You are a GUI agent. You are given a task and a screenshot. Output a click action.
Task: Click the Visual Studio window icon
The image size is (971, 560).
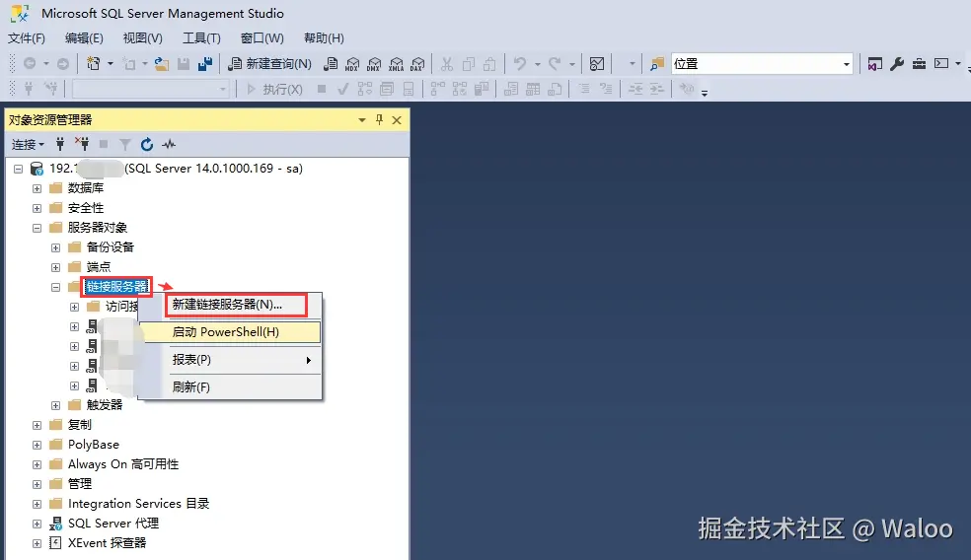pyautogui.click(x=875, y=64)
